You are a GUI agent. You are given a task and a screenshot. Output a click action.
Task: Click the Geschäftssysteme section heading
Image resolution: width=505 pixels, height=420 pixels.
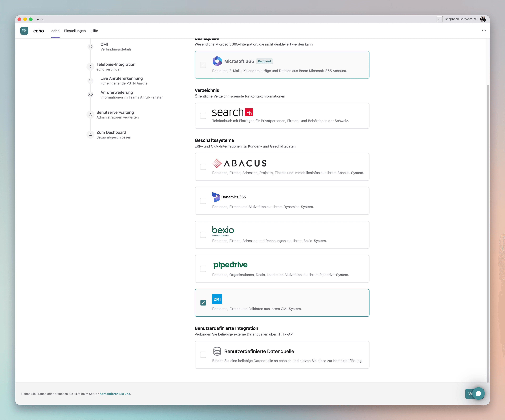click(x=214, y=140)
